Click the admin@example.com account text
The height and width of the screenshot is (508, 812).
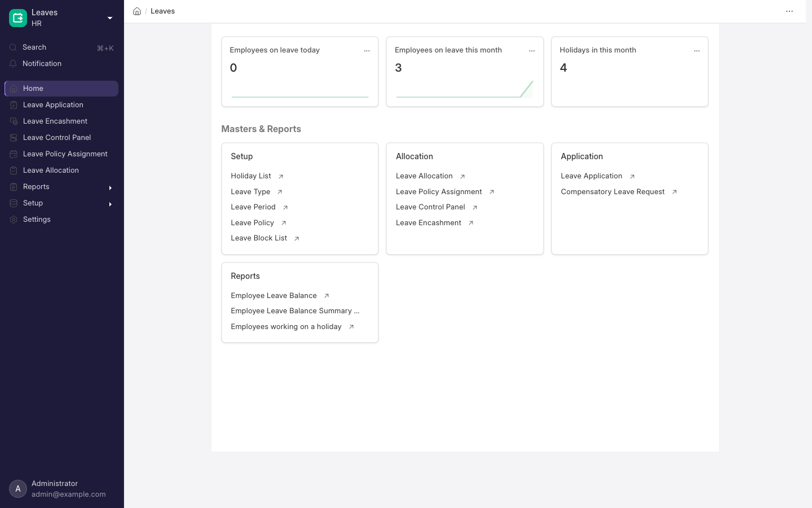click(x=68, y=494)
